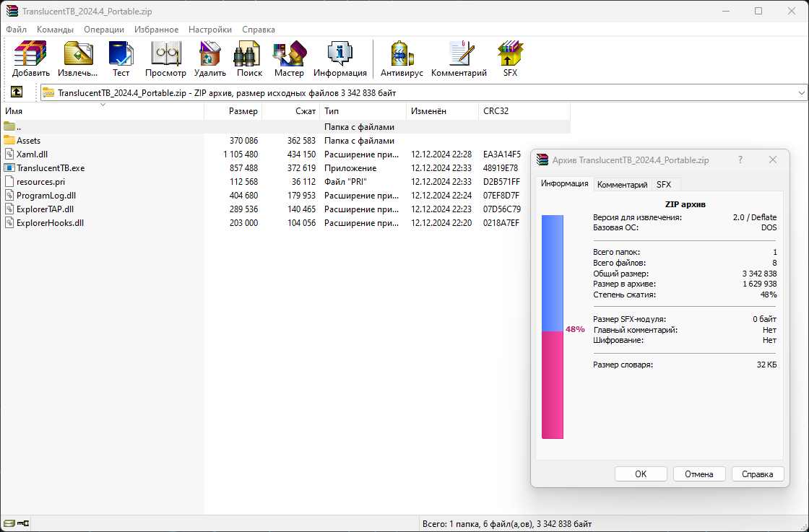
Task: Select the TranslucentTB.exe file row
Action: coord(51,168)
